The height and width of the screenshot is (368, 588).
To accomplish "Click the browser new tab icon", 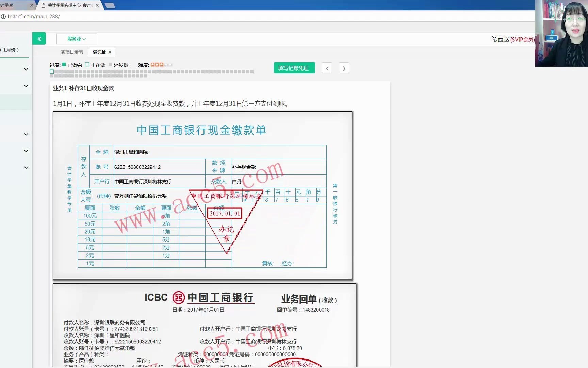I will 109,5.
